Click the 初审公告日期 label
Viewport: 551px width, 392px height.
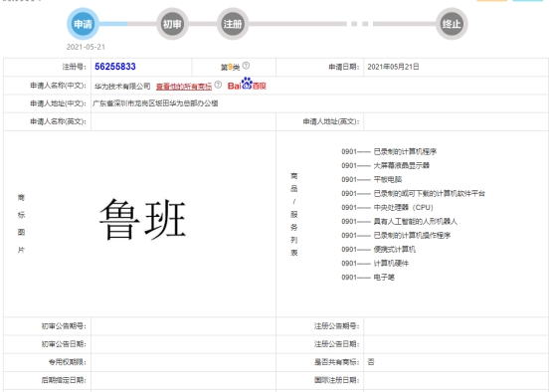(x=64, y=344)
